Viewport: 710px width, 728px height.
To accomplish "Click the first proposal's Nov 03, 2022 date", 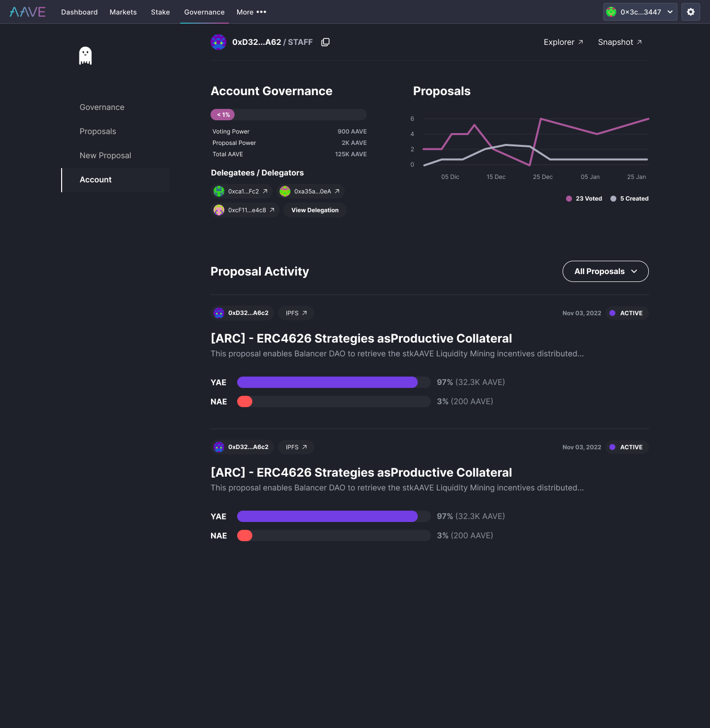I will (582, 313).
